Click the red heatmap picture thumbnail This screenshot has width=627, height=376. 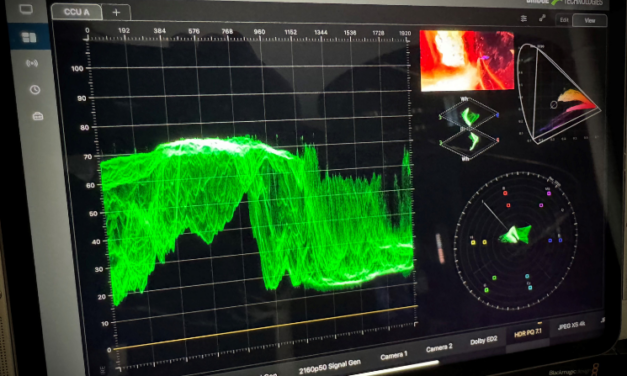tap(467, 60)
